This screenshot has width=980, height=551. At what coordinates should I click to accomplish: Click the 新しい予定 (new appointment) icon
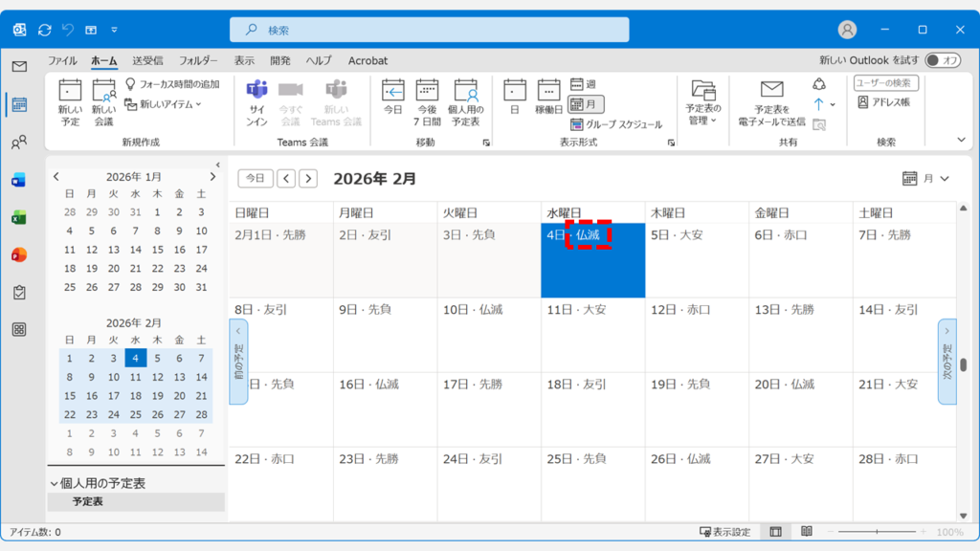pos(70,91)
